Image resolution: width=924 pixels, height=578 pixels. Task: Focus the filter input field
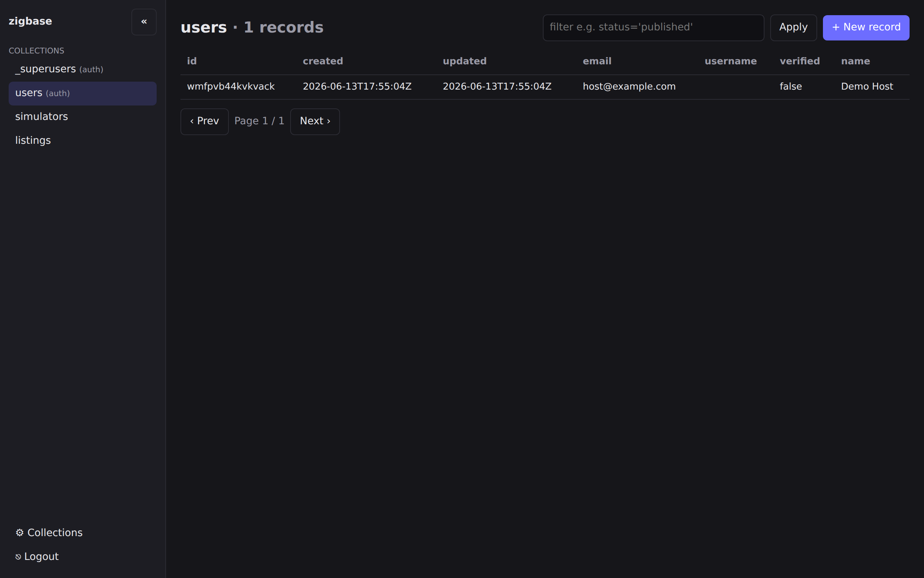pyautogui.click(x=653, y=27)
